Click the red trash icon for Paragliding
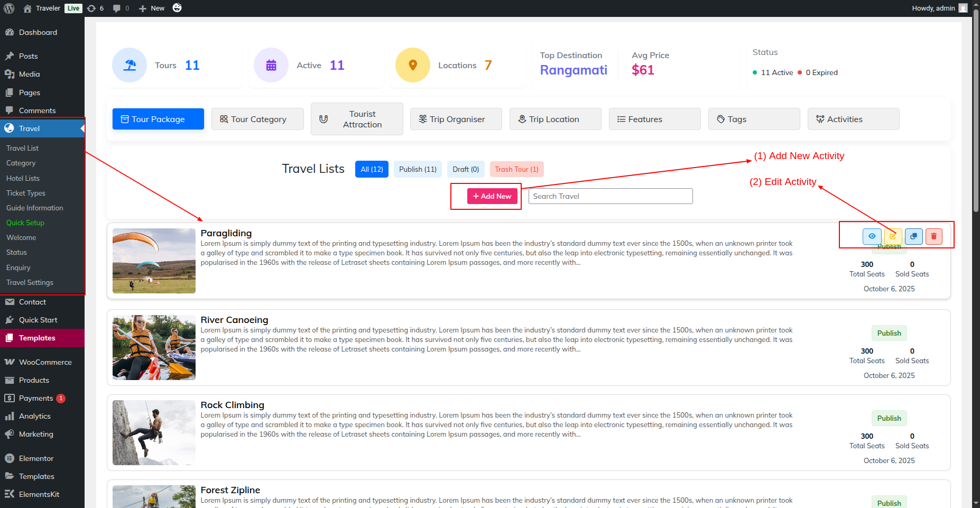This screenshot has width=980, height=508. coord(933,236)
